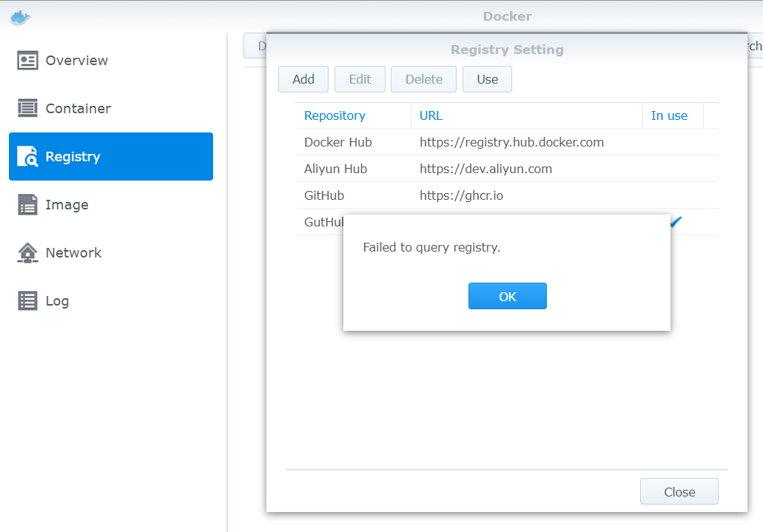
Task: Click the Overview sidebar icon
Action: (27, 61)
